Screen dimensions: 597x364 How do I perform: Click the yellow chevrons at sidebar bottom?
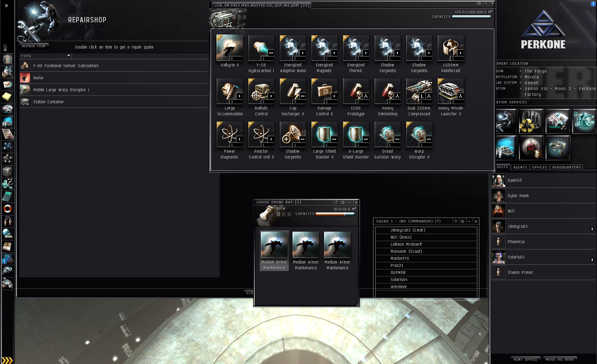(x=7, y=360)
